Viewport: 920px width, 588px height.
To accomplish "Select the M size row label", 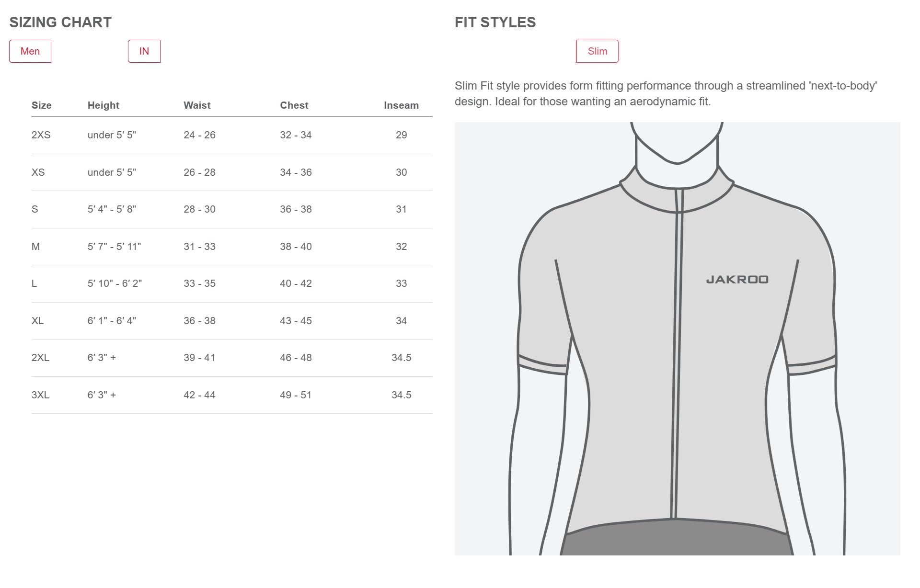I will [x=35, y=247].
